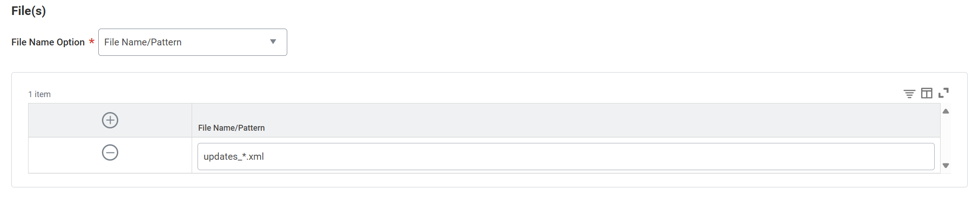Screen dimensions: 980x206
Task: Click the File(s) section heading
Action: pos(29,11)
